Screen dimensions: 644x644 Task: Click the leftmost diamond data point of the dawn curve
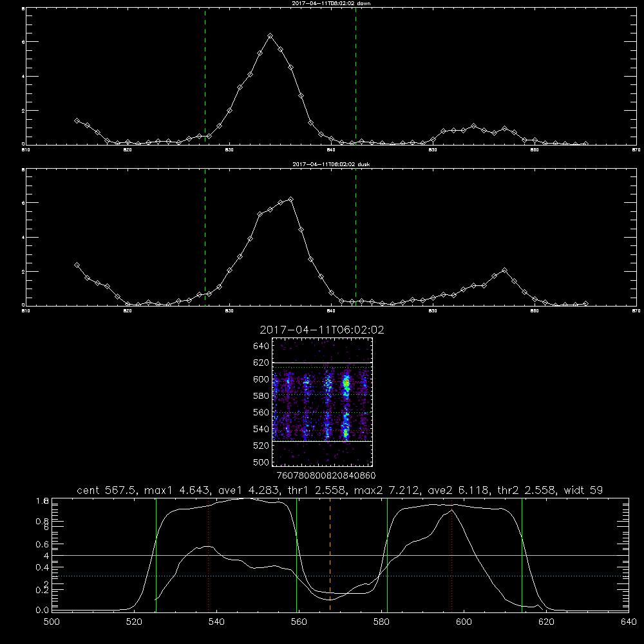coord(77,121)
